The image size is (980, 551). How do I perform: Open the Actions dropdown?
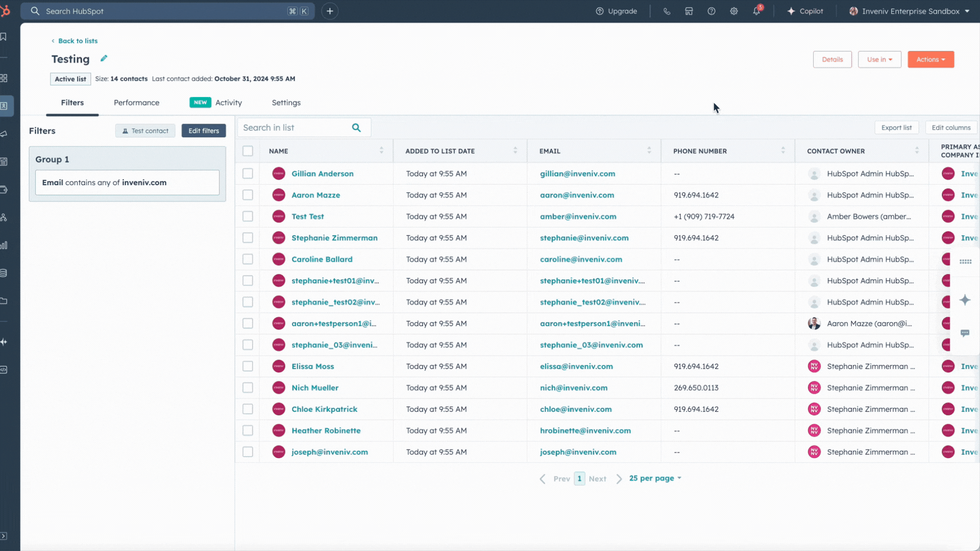(930, 60)
